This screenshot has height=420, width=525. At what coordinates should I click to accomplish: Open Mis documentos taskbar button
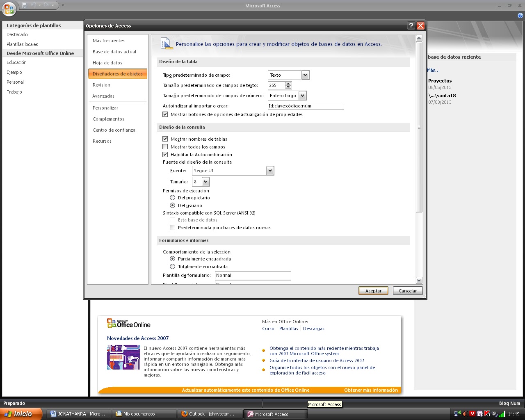click(x=143, y=414)
